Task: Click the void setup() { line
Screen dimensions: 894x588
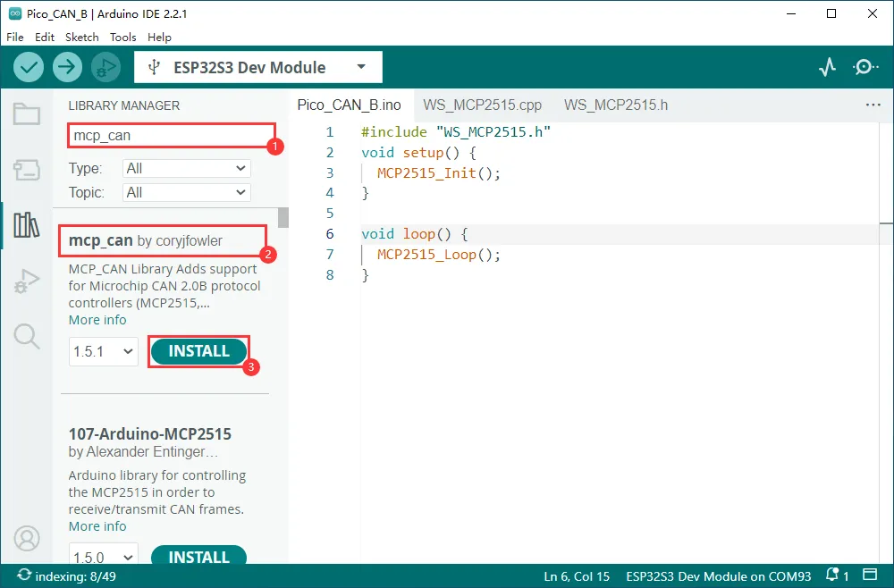Action: pos(418,152)
